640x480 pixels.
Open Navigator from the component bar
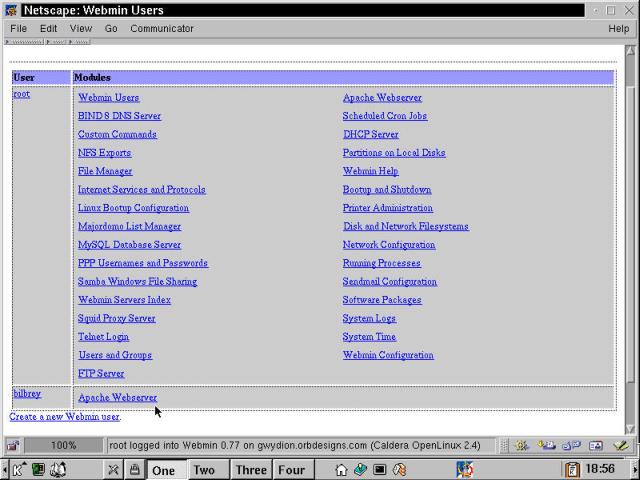(520, 445)
